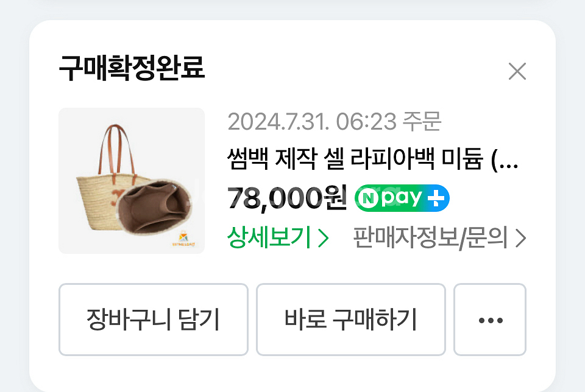Click the 구매확정완료 status heading

(132, 68)
